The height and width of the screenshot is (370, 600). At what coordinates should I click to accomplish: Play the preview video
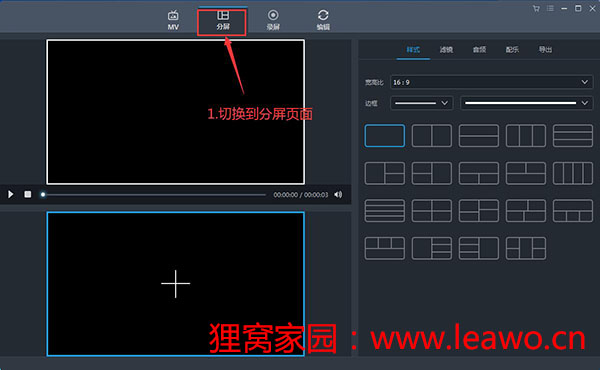tap(11, 194)
